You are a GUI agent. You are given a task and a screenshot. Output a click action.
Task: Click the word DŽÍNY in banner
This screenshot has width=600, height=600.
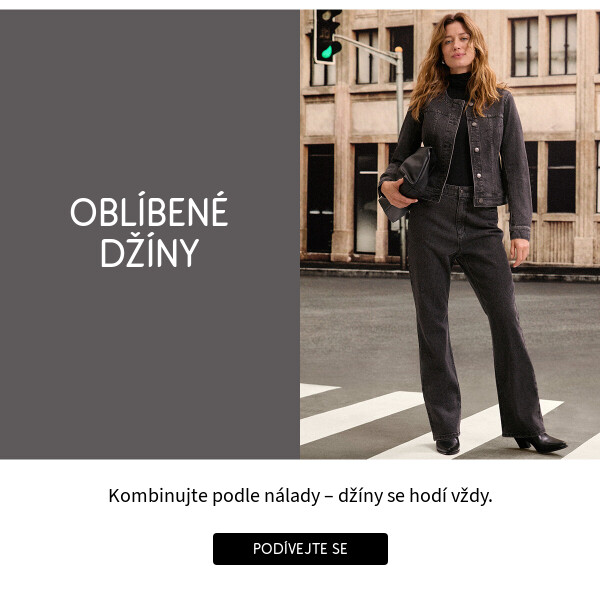tap(150, 253)
